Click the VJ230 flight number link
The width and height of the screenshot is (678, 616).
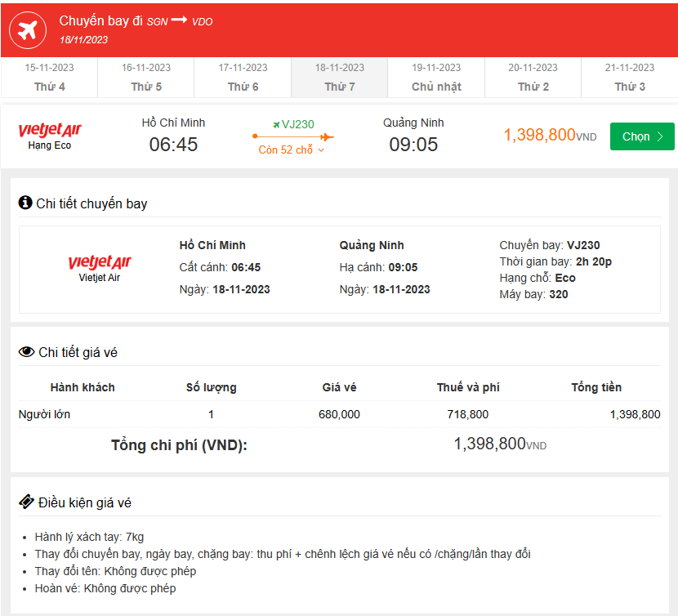pos(297,125)
